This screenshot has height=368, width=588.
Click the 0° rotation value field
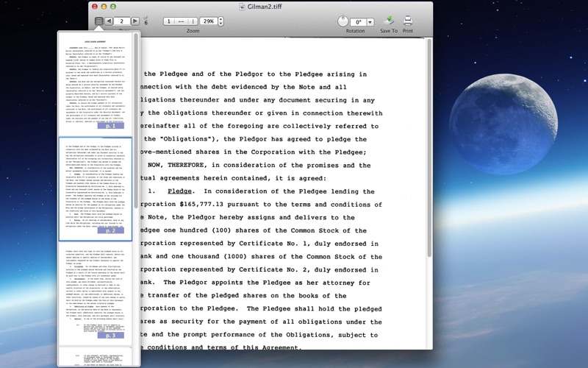[358, 22]
